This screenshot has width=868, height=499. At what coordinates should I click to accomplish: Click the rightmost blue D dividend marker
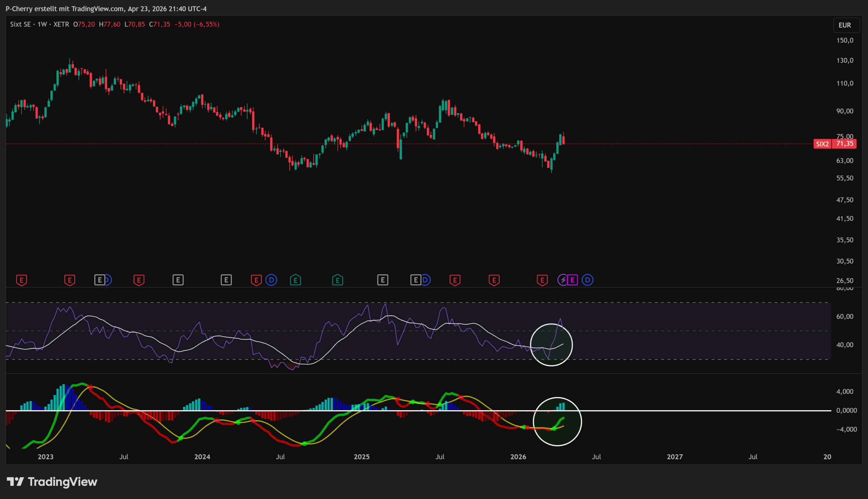point(587,280)
